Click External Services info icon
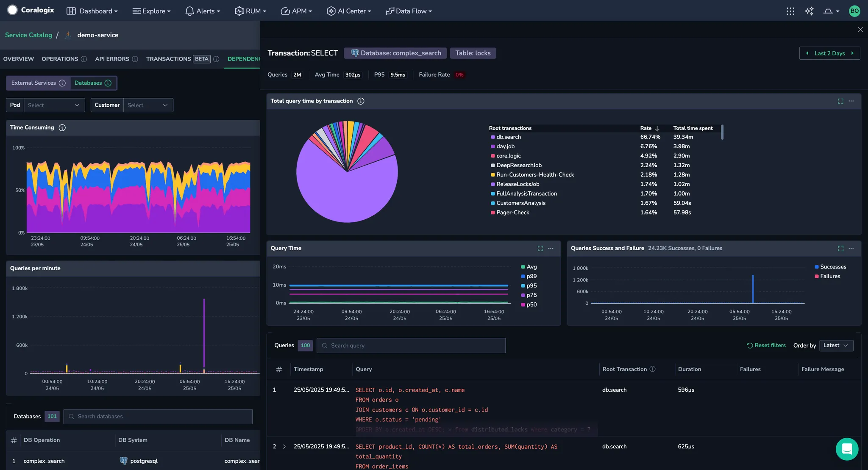The height and width of the screenshot is (470, 868). (62, 83)
